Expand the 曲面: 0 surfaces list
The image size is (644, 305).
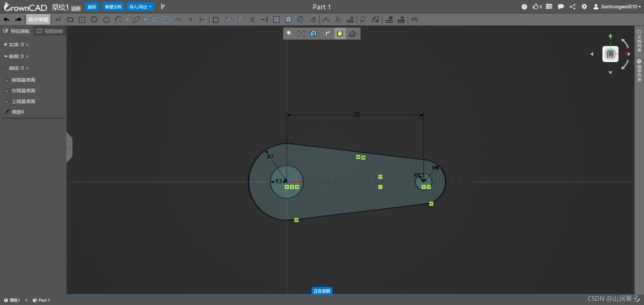coord(16,56)
